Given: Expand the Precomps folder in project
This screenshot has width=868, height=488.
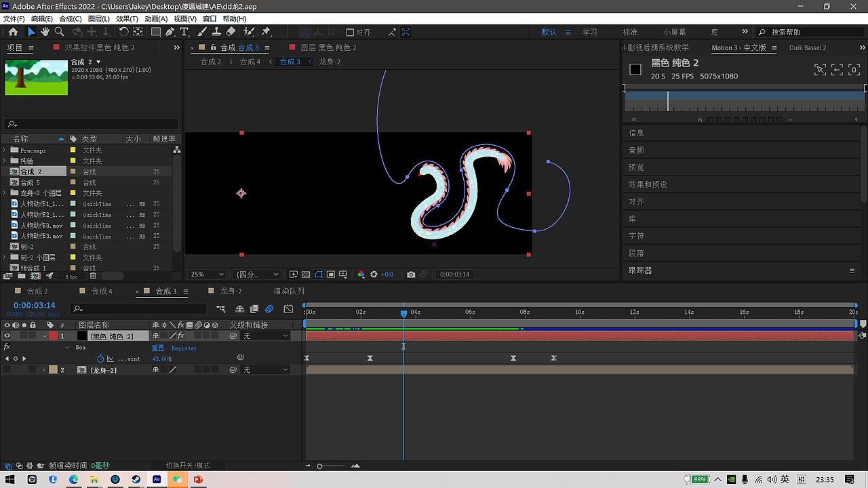Looking at the screenshot, I should click(5, 150).
